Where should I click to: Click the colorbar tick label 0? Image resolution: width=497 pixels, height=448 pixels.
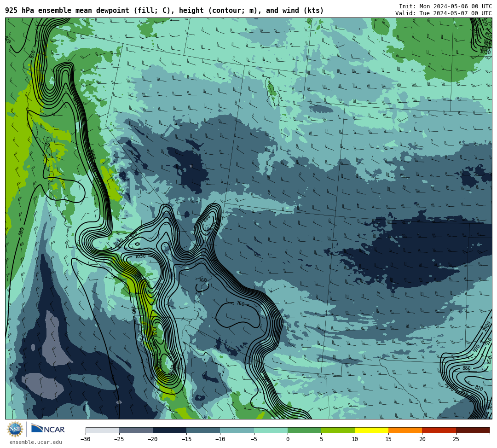click(x=288, y=439)
